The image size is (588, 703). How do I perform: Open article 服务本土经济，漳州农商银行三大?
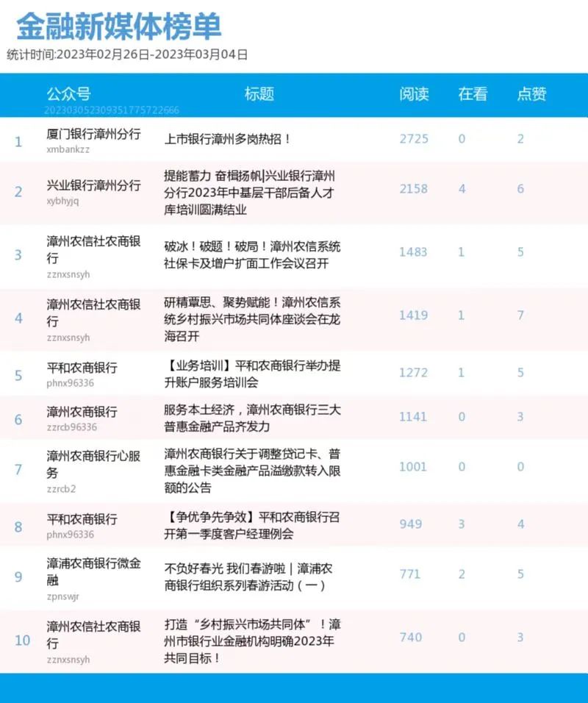(x=252, y=418)
